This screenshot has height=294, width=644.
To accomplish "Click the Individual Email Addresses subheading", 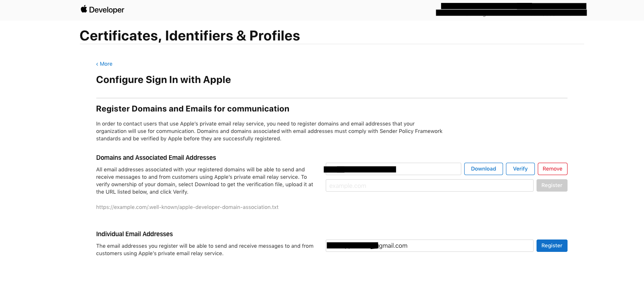I will click(134, 234).
